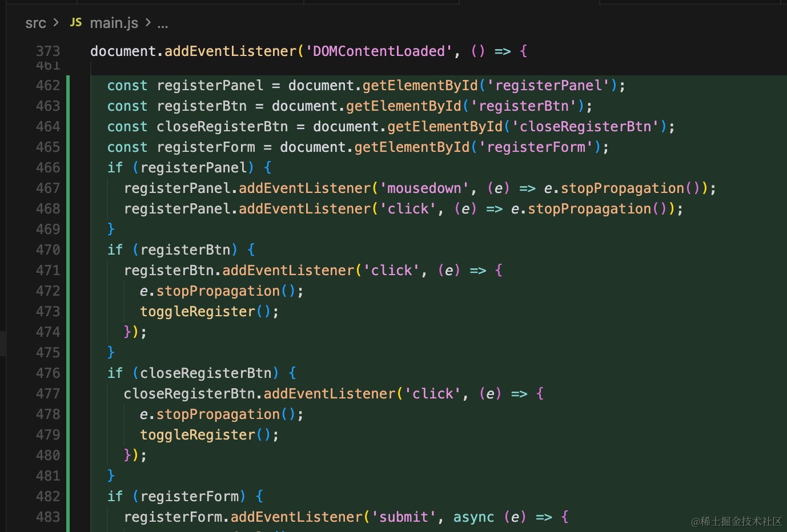Click line number 466 in the gutter
Screen dimensions: 787x532
pyautogui.click(x=48, y=168)
